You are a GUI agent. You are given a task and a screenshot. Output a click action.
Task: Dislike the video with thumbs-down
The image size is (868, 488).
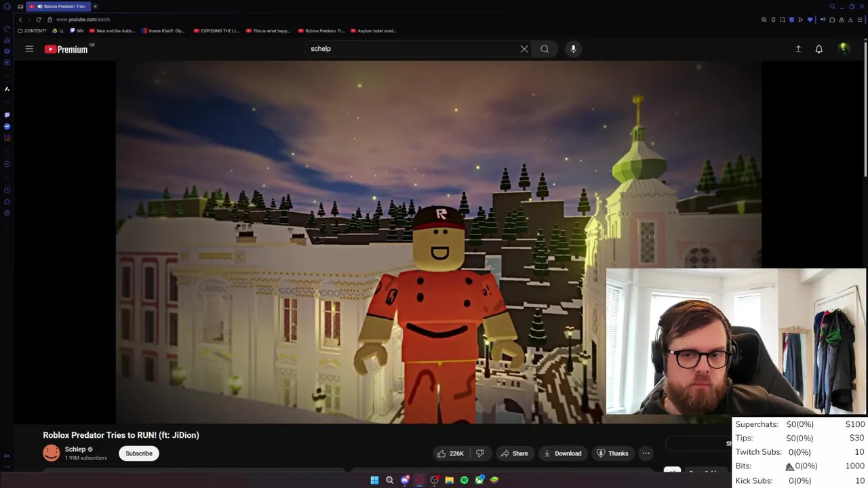480,453
